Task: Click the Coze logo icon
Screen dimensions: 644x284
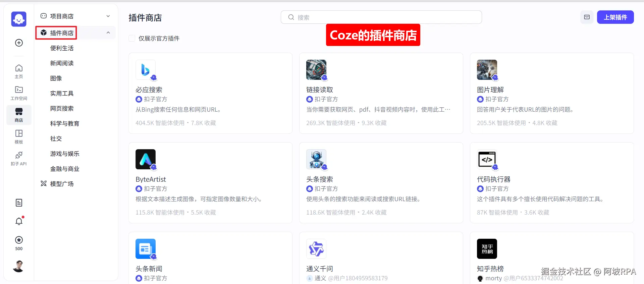Action: click(19, 19)
